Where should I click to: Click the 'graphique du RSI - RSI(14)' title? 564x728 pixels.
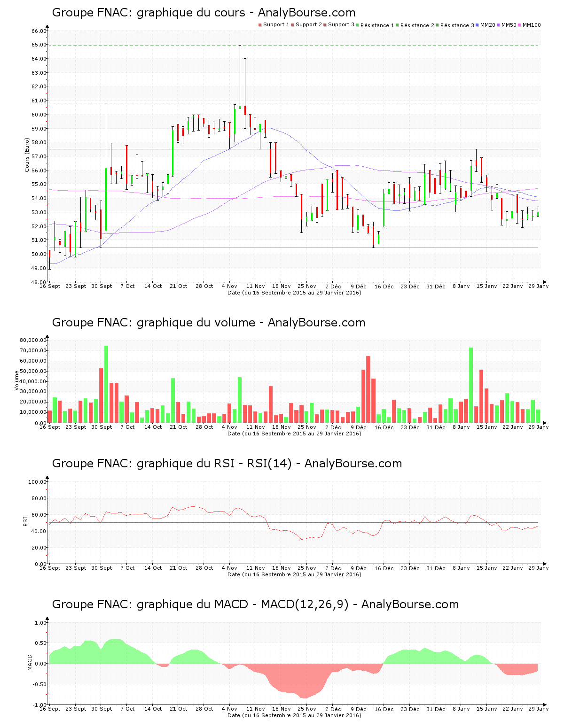[x=227, y=464]
